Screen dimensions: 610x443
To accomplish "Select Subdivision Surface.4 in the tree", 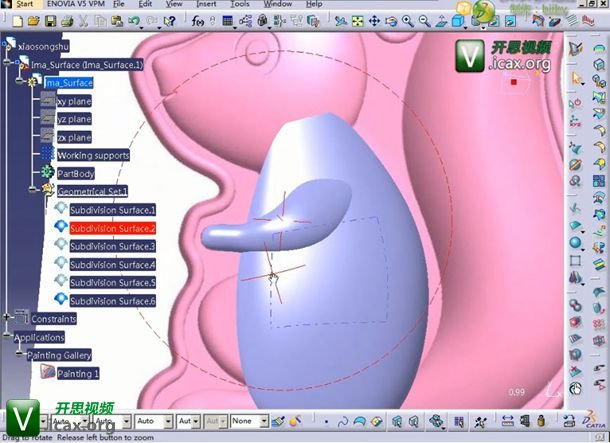I will tap(113, 264).
